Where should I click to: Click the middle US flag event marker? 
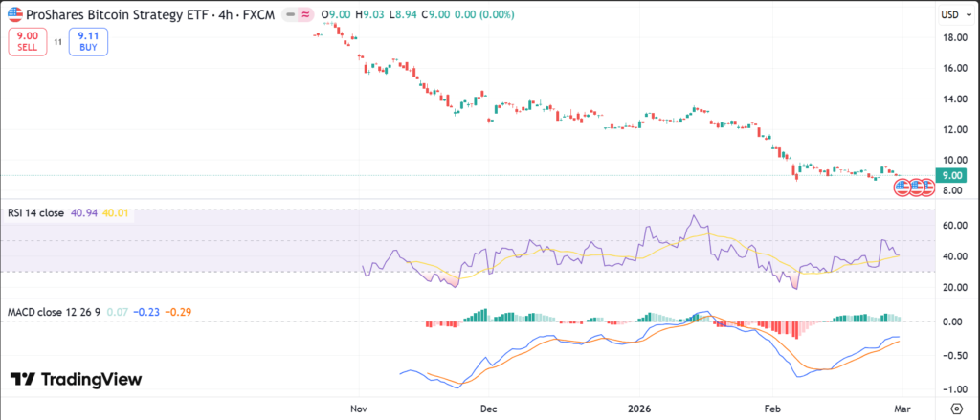coord(916,188)
